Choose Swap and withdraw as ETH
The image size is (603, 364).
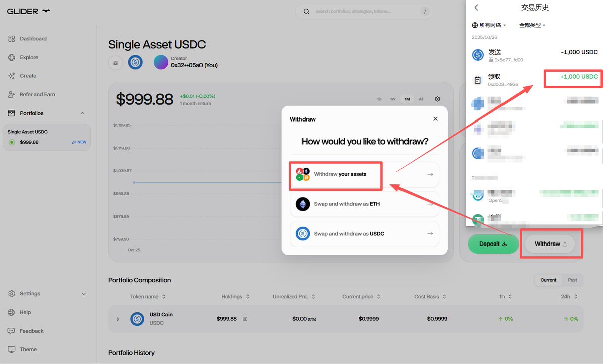364,204
